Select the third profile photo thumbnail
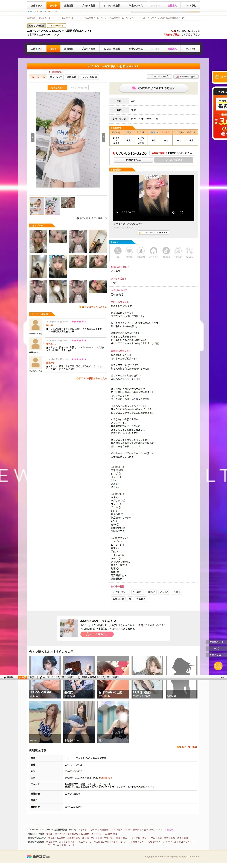The height and width of the screenshot is (868, 227). pos(68,203)
